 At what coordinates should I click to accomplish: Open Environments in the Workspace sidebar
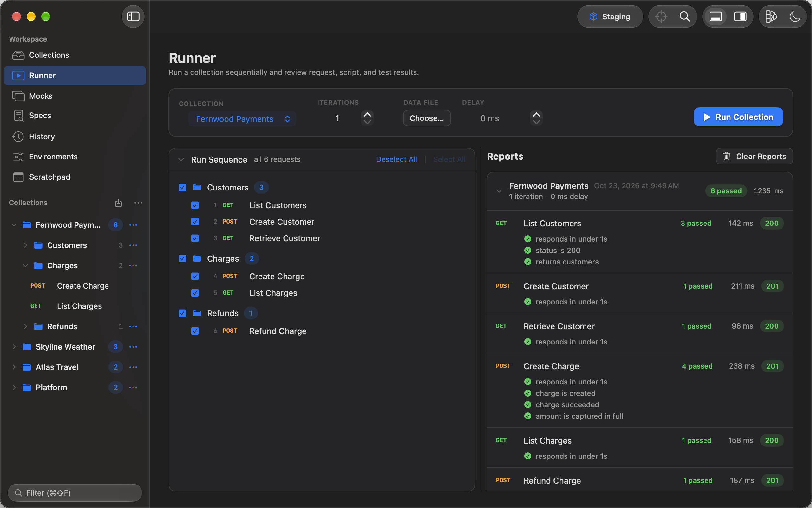[75, 157]
